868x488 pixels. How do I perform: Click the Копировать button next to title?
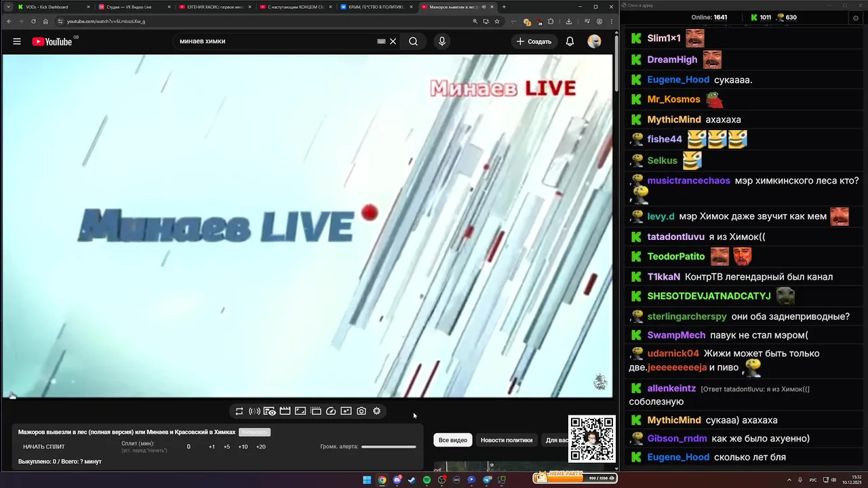tap(254, 432)
